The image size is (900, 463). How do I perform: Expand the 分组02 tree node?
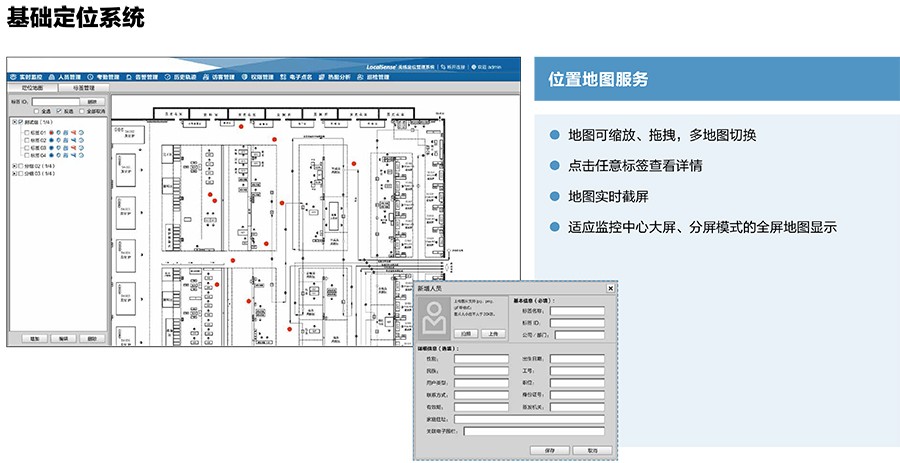pos(13,165)
